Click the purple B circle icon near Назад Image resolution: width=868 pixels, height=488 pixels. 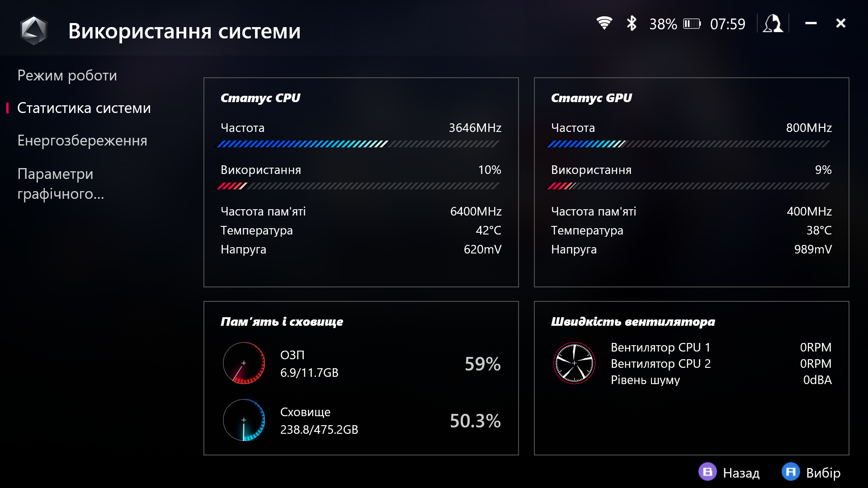[x=707, y=473]
